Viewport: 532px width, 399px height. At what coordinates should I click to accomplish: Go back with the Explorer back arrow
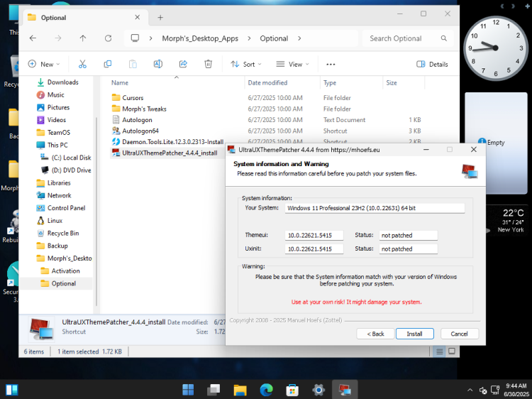(33, 38)
